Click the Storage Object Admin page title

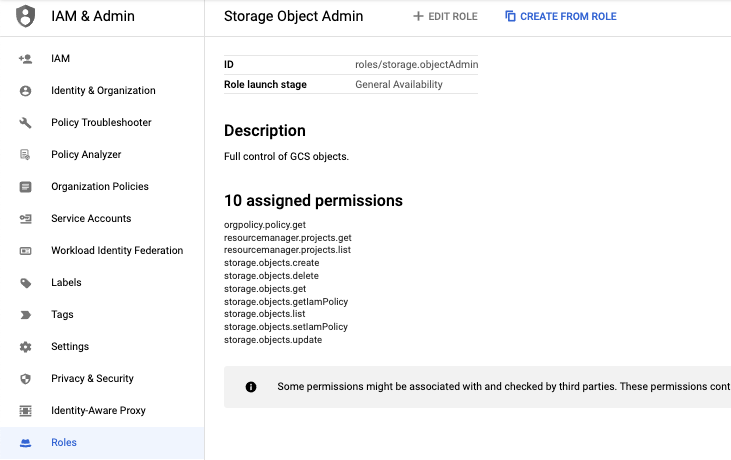click(x=293, y=16)
